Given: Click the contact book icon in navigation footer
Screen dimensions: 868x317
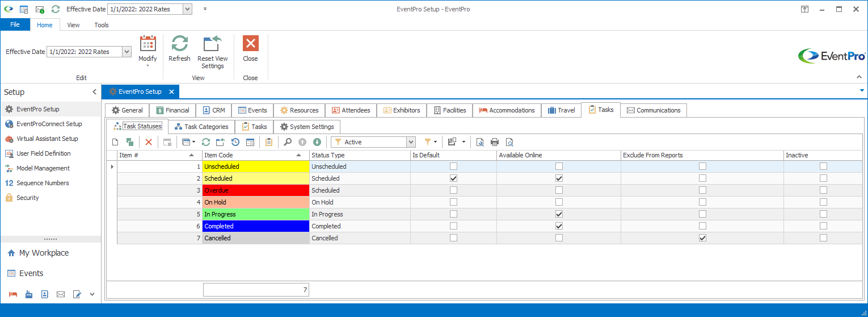Looking at the screenshot, I should pos(45,294).
